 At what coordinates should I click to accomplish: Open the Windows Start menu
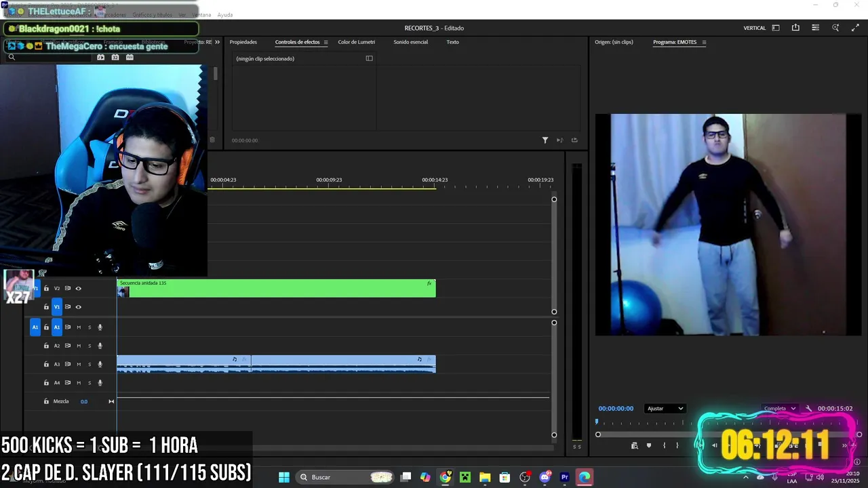click(284, 477)
